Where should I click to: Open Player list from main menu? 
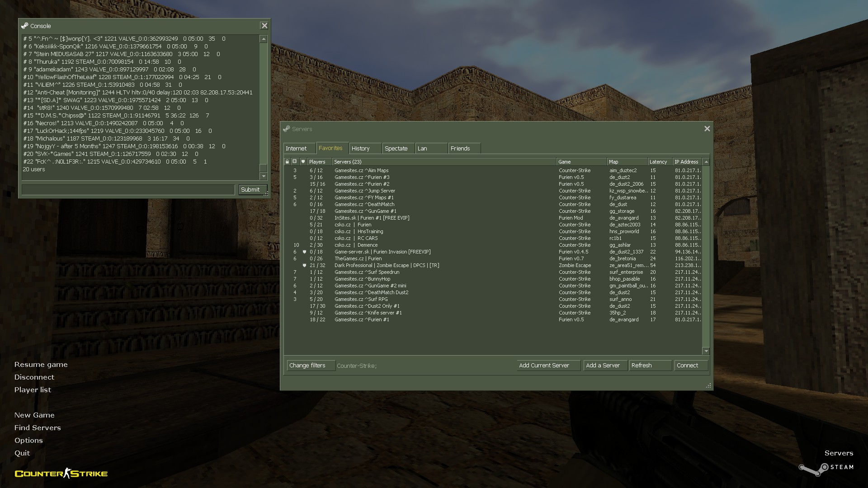(x=33, y=390)
